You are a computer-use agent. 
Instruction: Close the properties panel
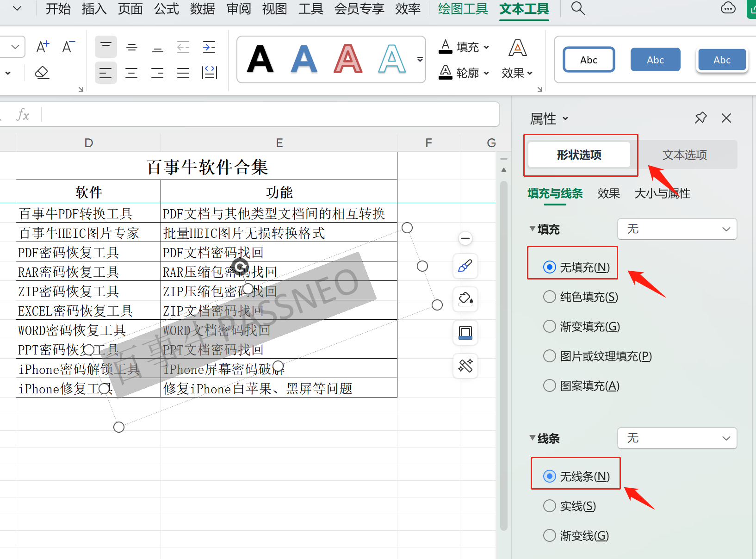tap(726, 118)
